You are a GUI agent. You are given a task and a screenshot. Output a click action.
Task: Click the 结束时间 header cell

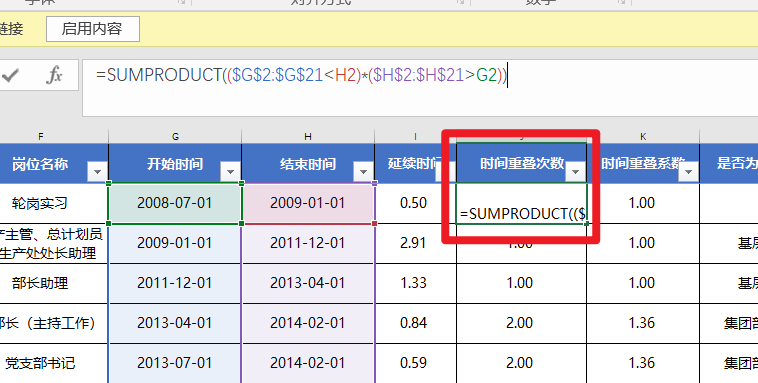(308, 163)
